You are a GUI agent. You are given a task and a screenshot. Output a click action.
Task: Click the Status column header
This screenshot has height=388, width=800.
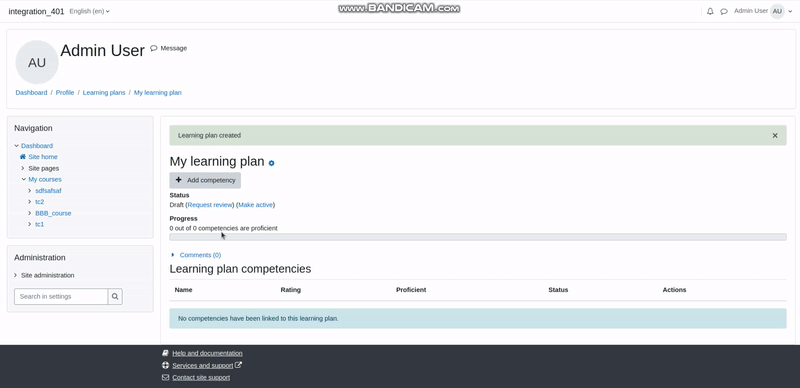tap(558, 289)
